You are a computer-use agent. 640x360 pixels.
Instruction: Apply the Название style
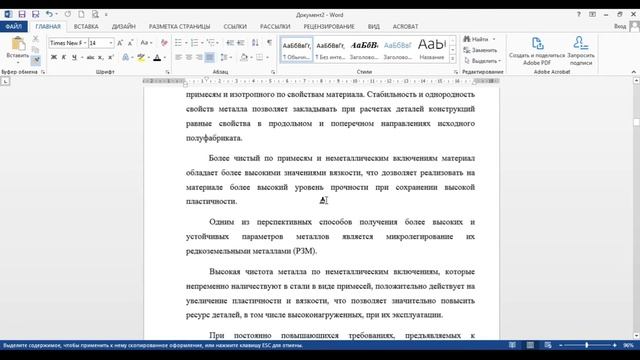pyautogui.click(x=431, y=49)
